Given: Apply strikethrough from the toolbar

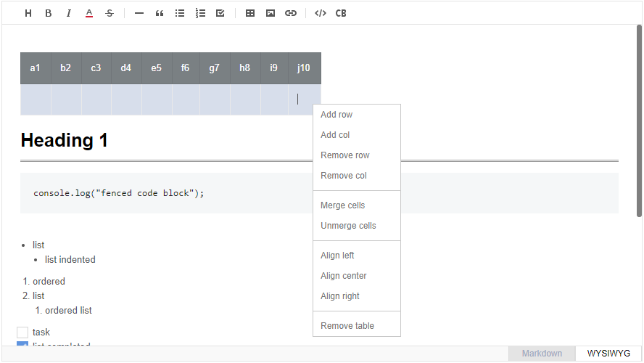Looking at the screenshot, I should click(110, 13).
